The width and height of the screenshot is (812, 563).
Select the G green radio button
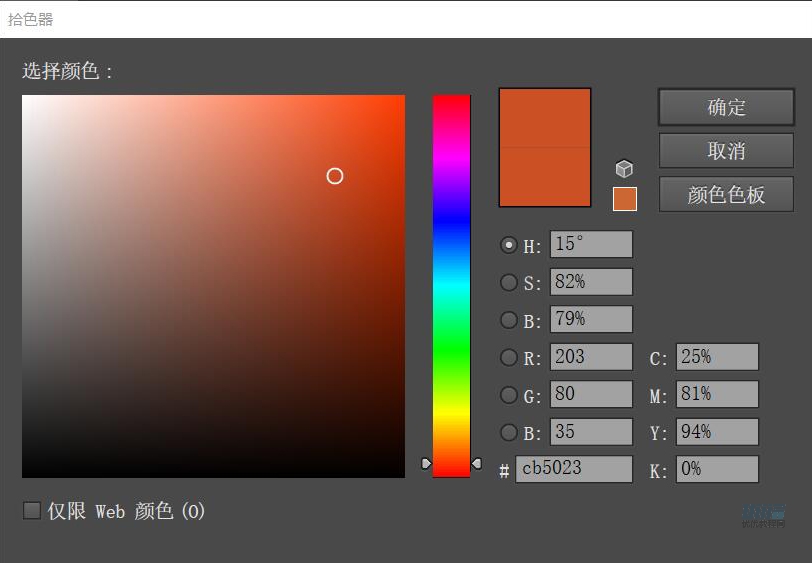coord(509,395)
